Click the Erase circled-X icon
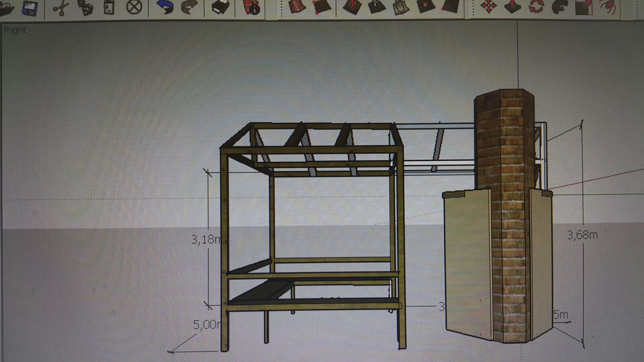The width and height of the screenshot is (644, 362). click(134, 7)
